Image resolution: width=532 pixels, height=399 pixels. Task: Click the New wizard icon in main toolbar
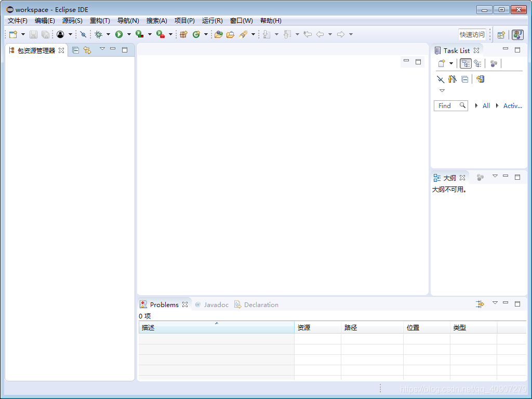[13, 34]
